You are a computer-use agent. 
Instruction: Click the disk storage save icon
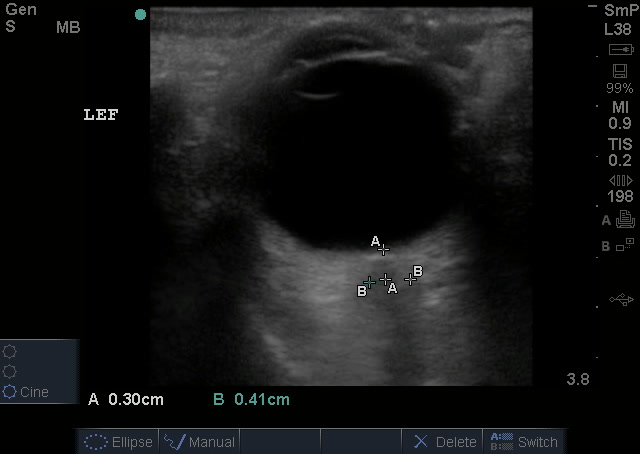pyautogui.click(x=620, y=72)
